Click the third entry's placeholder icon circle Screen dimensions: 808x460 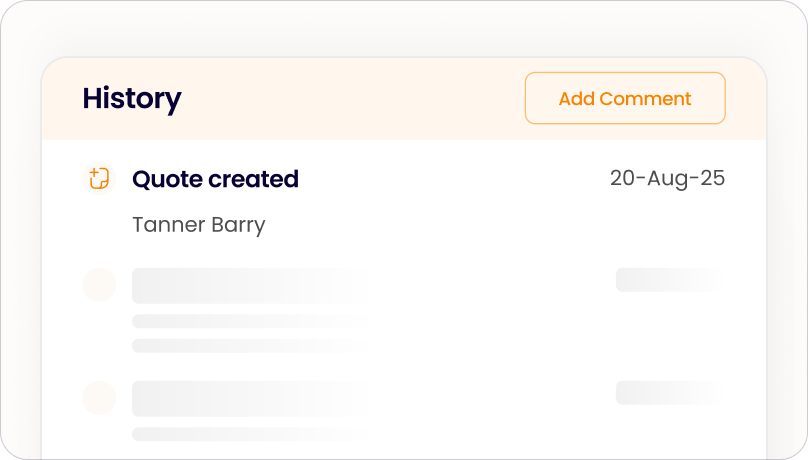pos(98,398)
